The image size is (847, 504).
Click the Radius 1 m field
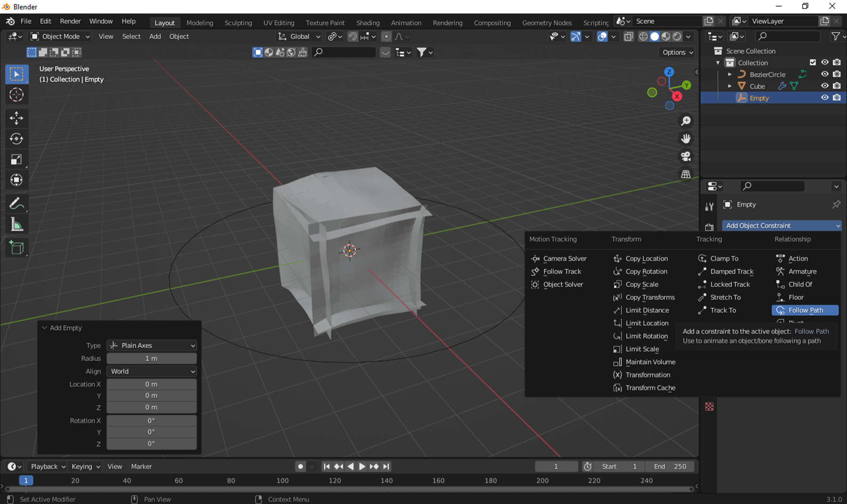[x=152, y=358]
